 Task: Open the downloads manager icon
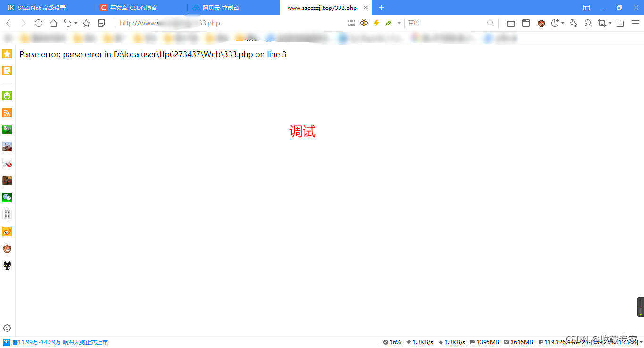tap(620, 23)
